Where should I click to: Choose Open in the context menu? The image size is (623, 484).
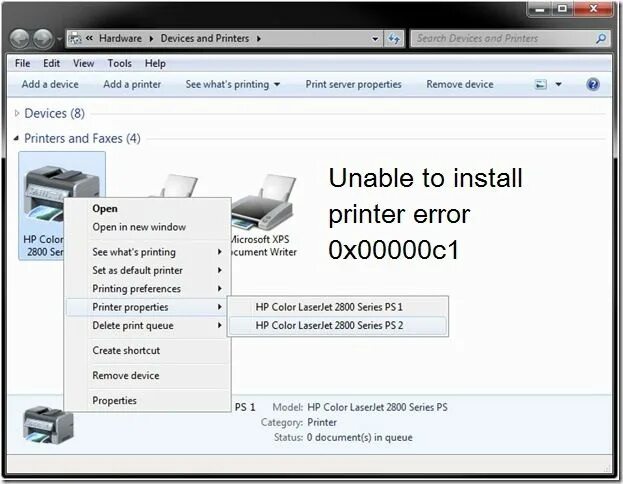105,209
